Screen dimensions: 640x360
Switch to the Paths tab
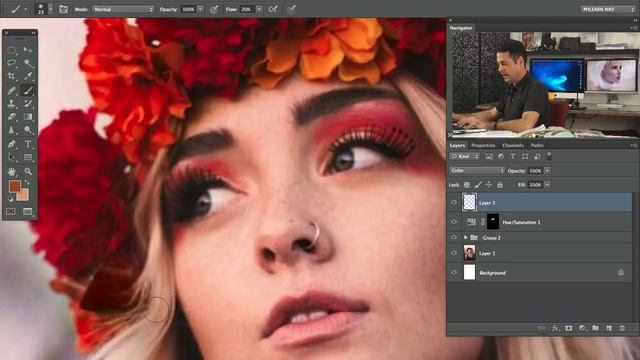pos(537,145)
